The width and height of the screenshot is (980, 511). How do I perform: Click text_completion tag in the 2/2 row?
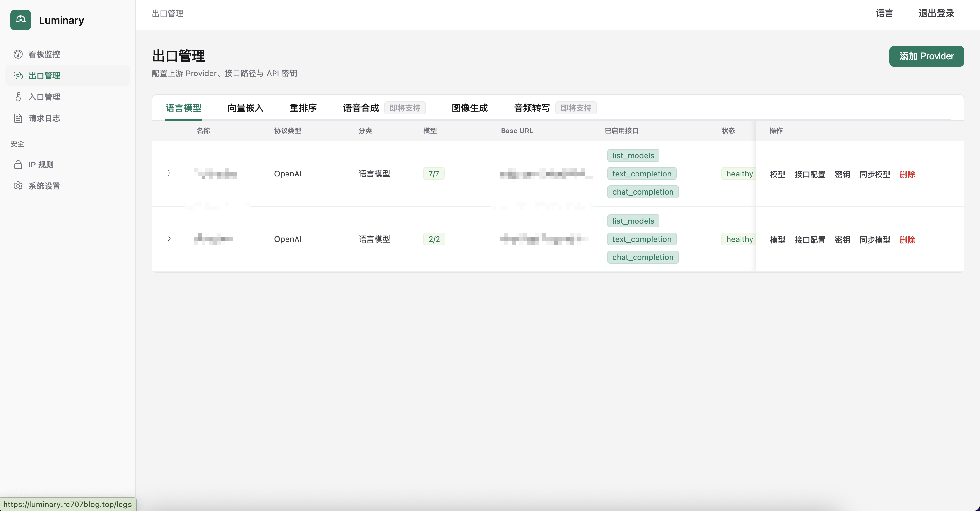pos(642,239)
